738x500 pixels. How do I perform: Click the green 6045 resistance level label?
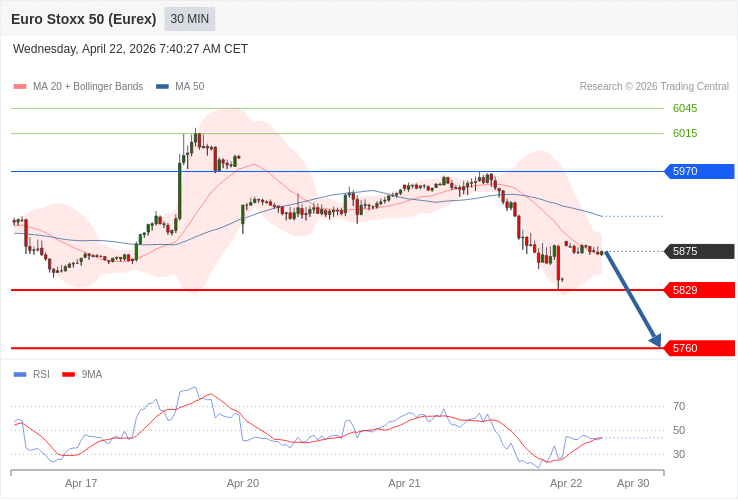(685, 108)
